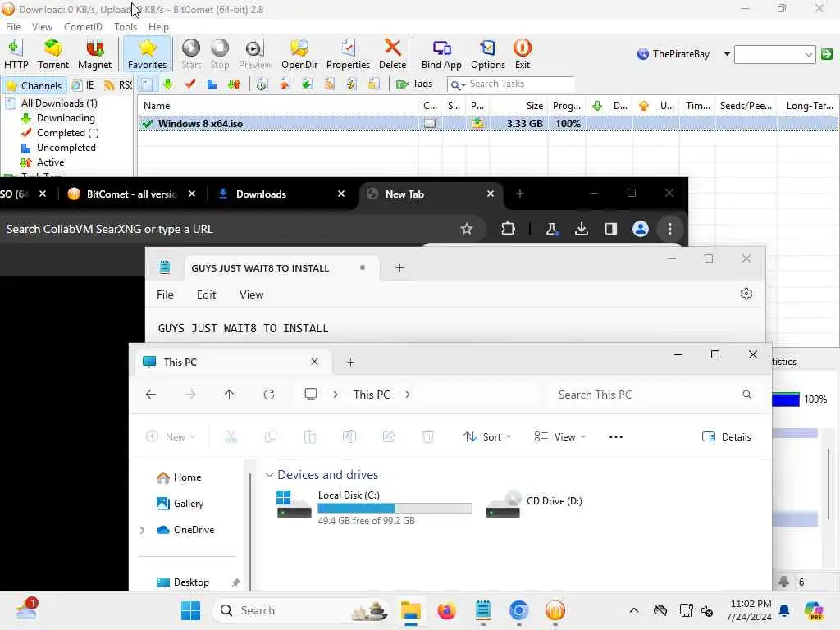Click the OpenDir toolbar icon
This screenshot has width=840, height=630.
pyautogui.click(x=299, y=54)
